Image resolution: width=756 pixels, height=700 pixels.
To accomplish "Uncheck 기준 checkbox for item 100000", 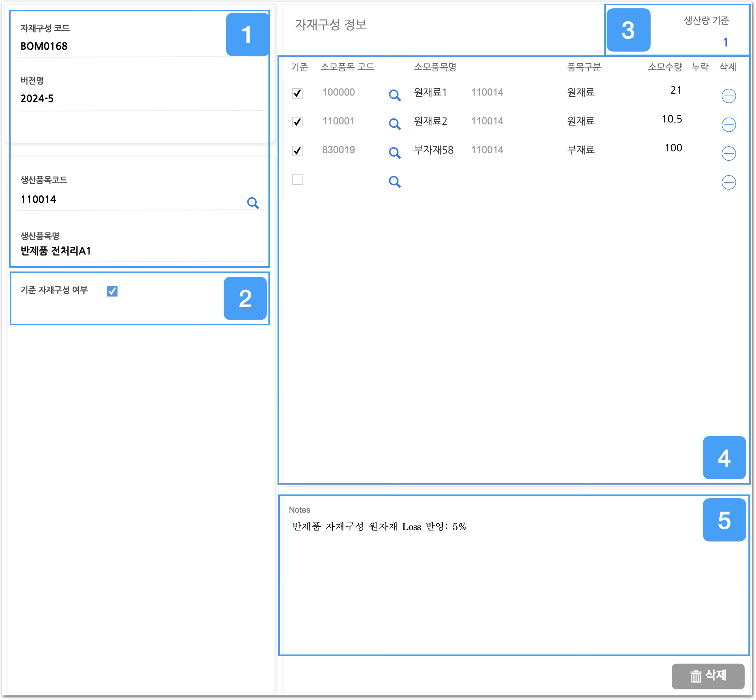I will point(297,93).
